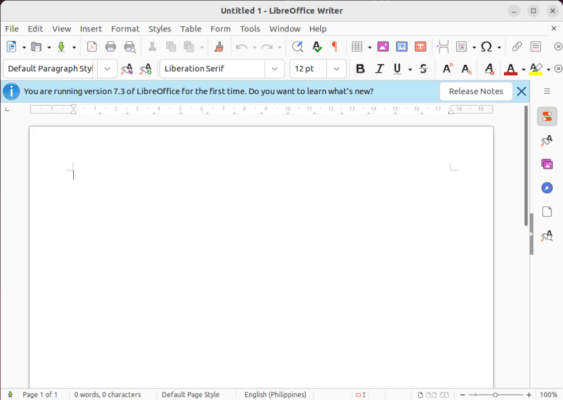Open underline style dropdown arrow
Screen dimensions: 563x400
coord(410,69)
